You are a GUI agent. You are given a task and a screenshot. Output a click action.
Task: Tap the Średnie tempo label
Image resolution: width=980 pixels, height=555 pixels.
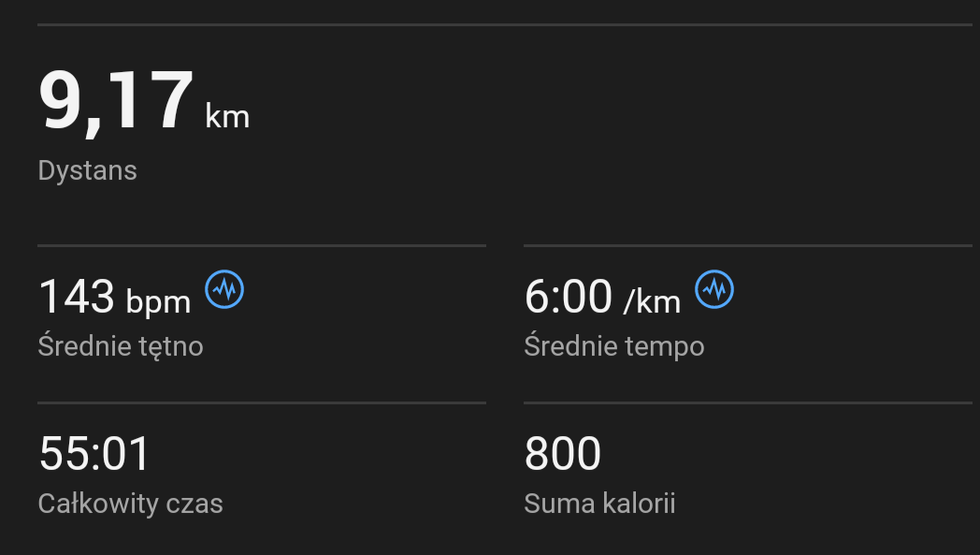tap(614, 346)
